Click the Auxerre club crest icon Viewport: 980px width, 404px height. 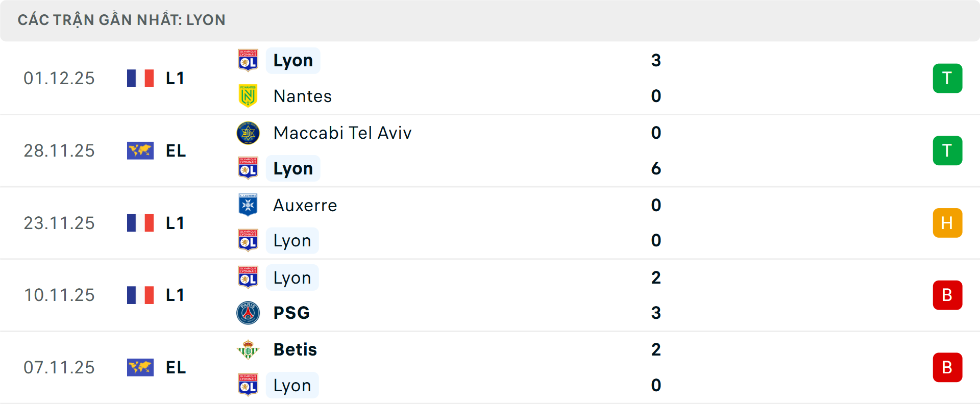tap(248, 205)
